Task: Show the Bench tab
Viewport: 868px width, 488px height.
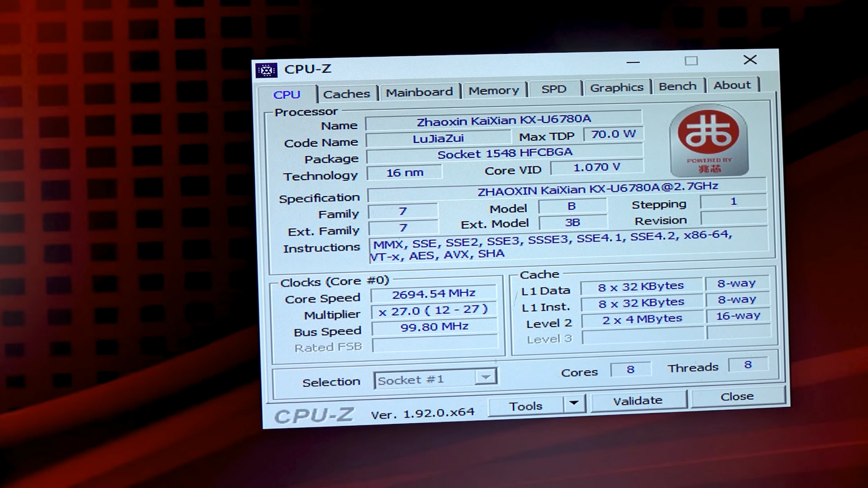Action: [677, 86]
